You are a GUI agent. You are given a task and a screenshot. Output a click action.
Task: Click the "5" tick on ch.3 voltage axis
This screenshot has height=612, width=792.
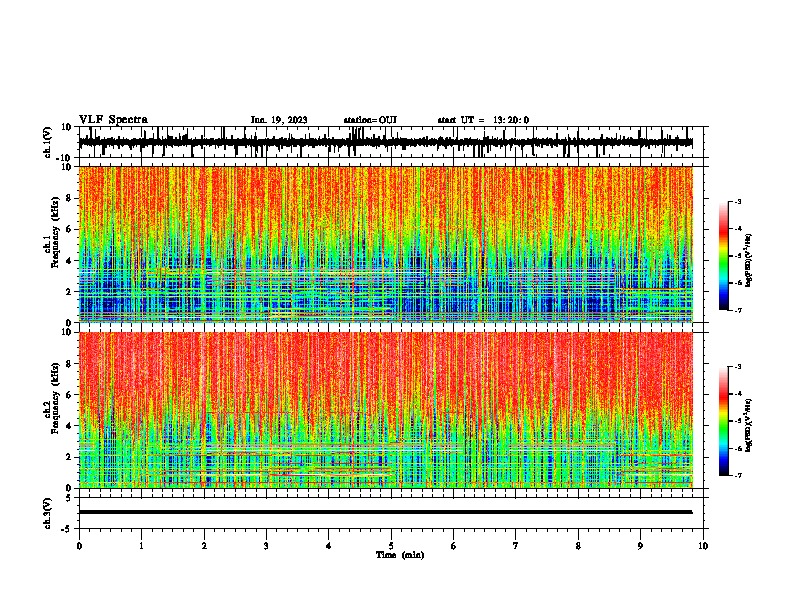coord(70,498)
